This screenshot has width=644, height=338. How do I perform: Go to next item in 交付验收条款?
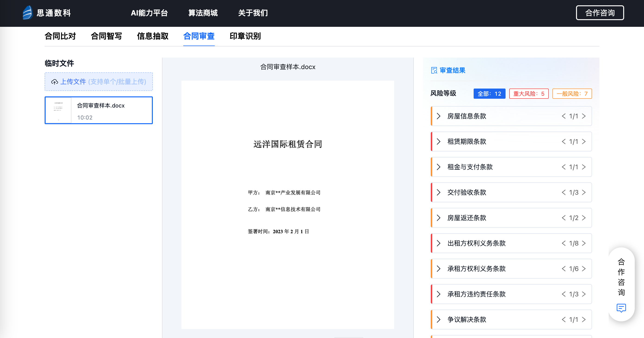coord(584,193)
